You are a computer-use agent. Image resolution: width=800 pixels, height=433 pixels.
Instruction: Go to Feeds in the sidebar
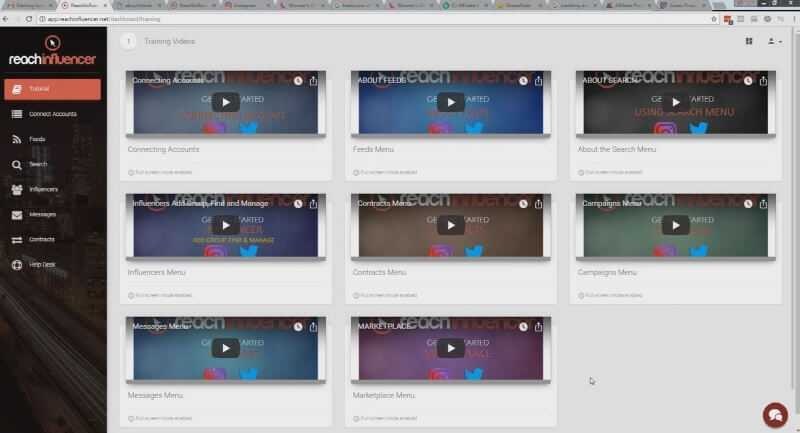click(52, 139)
